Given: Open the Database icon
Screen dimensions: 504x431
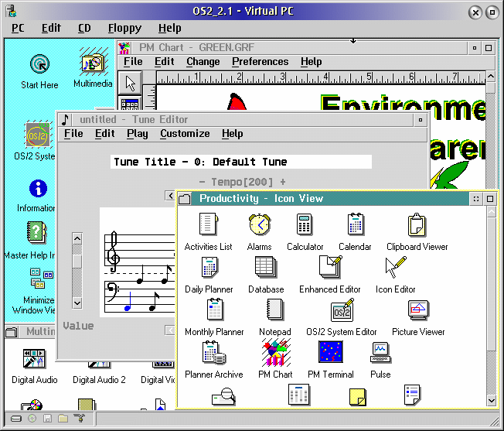Looking at the screenshot, I should 265,267.
